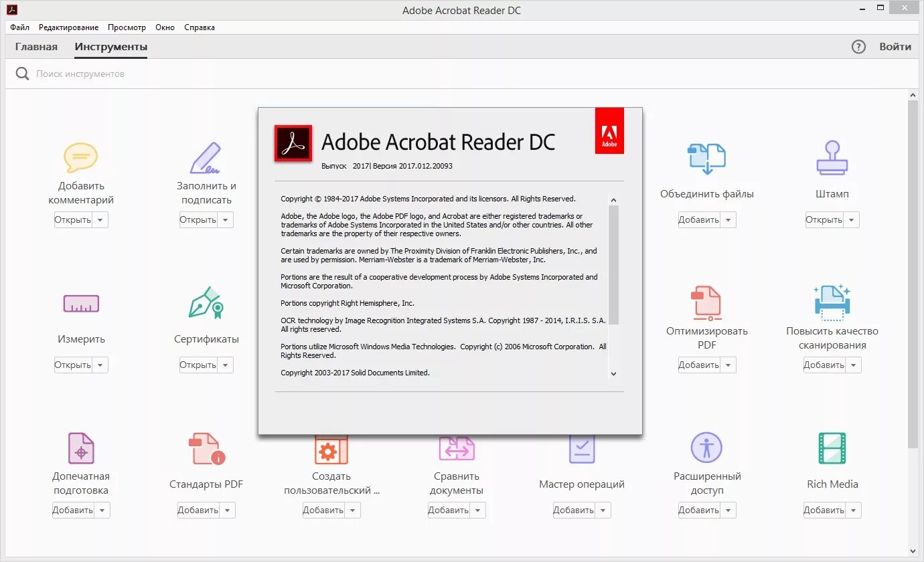Click Добавить under Сравнить документы
Screen dimensions: 924x562
click(449, 510)
